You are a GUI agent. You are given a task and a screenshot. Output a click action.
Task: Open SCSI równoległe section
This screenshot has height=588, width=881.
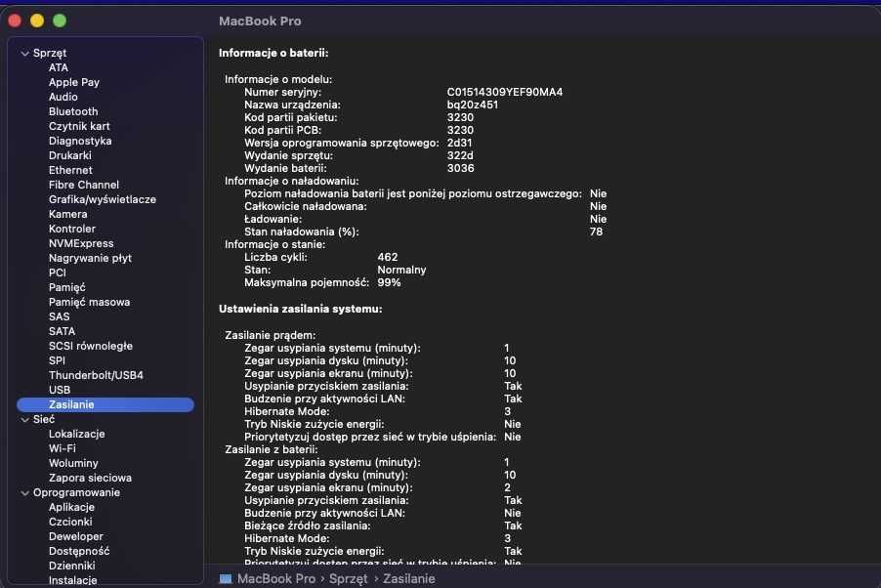click(x=91, y=346)
